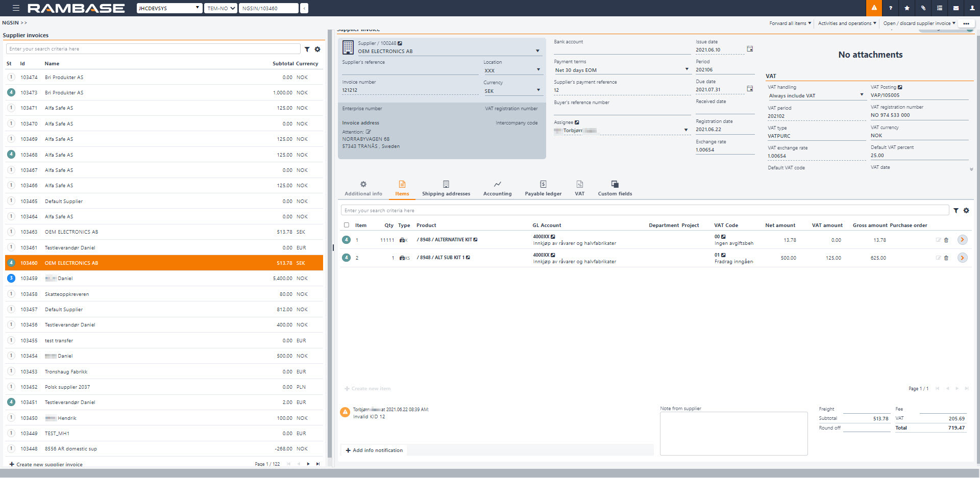
Task: Open settings gear for items table
Action: 966,211
